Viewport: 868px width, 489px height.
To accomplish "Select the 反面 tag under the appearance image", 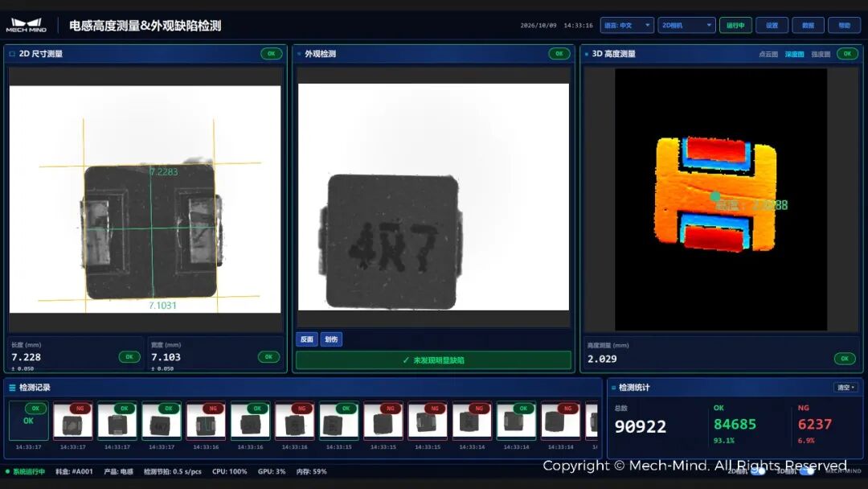I will 307,339.
